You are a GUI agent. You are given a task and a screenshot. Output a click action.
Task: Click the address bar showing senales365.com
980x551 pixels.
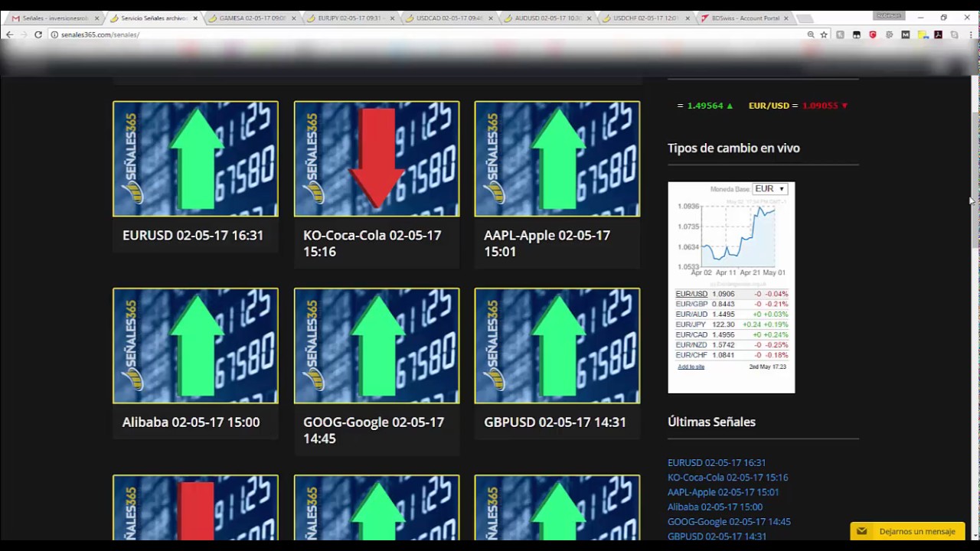[x=429, y=34]
